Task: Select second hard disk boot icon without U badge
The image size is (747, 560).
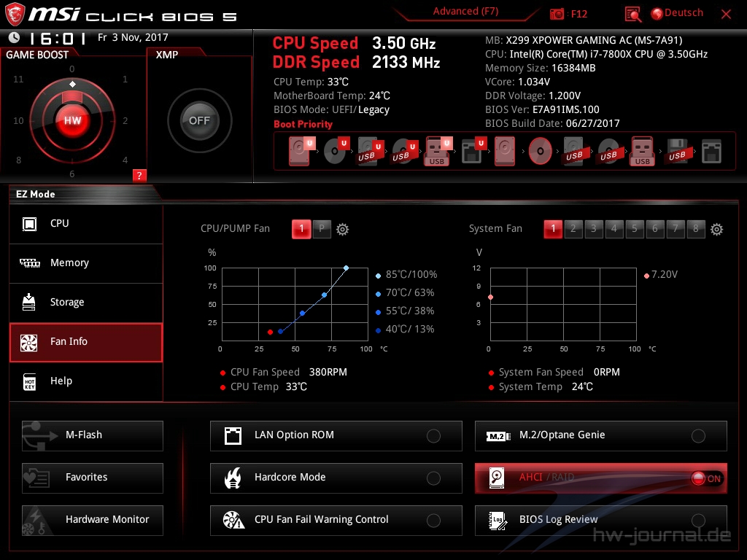Action: [505, 151]
